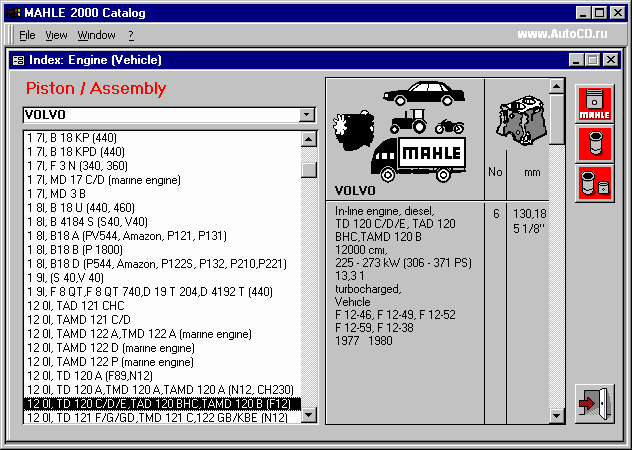
Task: Click the 'mm' column header
Action: click(532, 173)
